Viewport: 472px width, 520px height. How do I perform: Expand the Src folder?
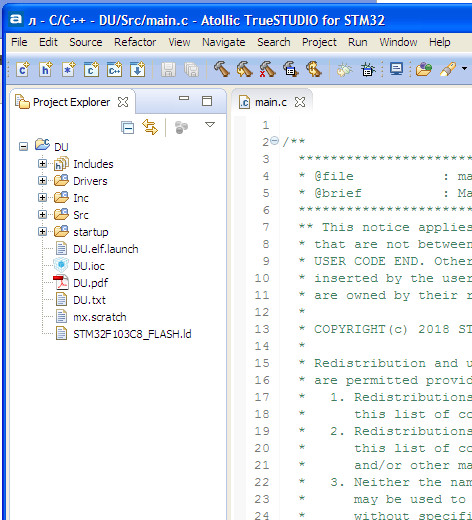42,214
